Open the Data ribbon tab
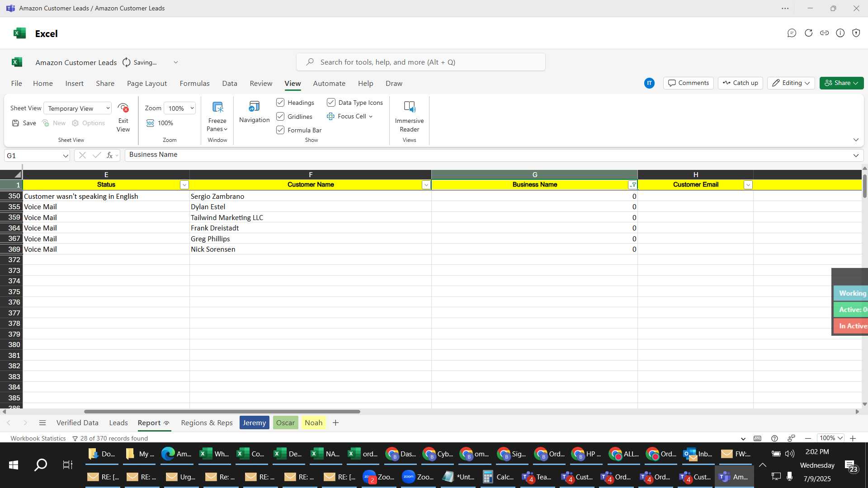 click(x=230, y=84)
